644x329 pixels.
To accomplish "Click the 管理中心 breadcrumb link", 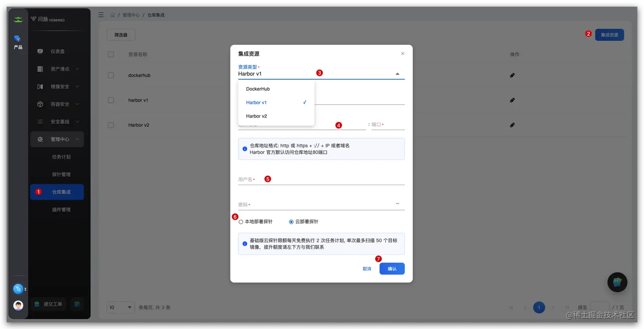I will click(x=131, y=15).
